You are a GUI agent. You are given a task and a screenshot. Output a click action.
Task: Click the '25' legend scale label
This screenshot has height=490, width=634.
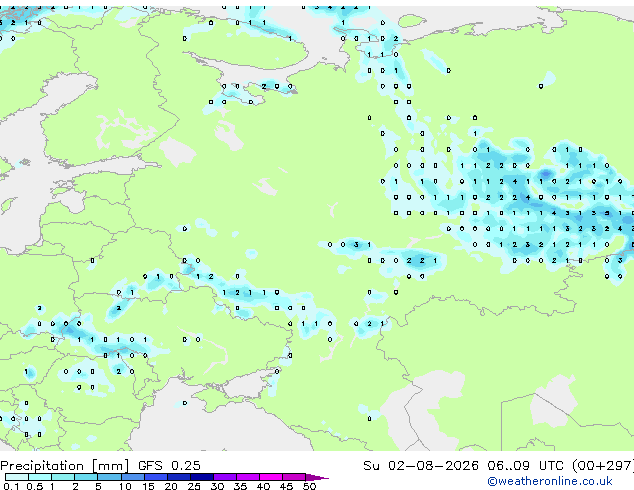(194, 486)
